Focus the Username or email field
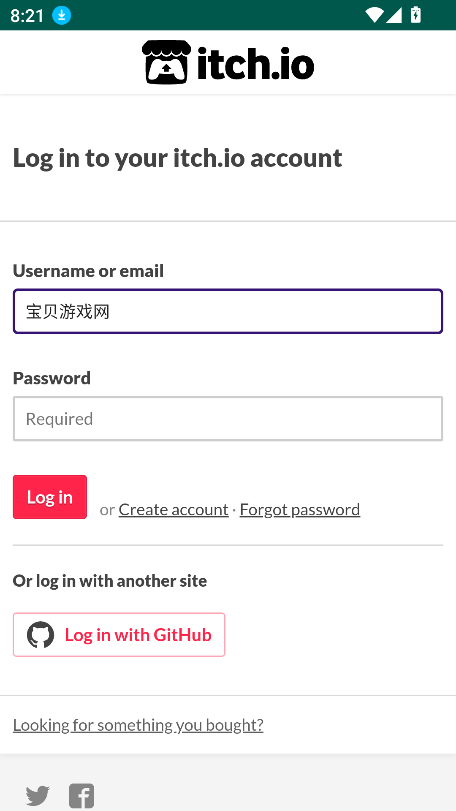456x811 pixels. click(228, 311)
